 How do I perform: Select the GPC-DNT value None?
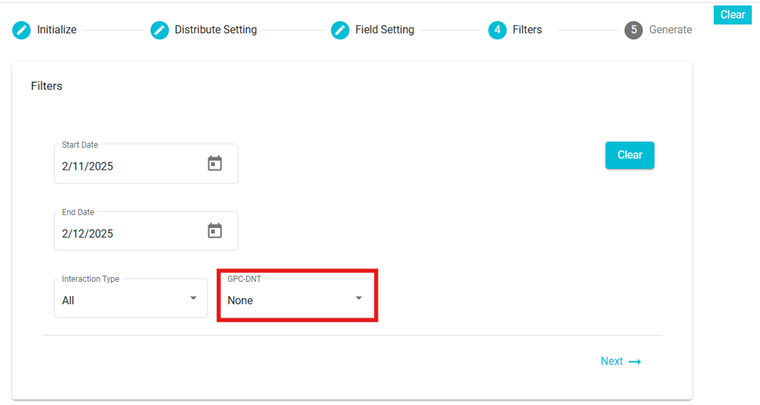click(x=240, y=301)
